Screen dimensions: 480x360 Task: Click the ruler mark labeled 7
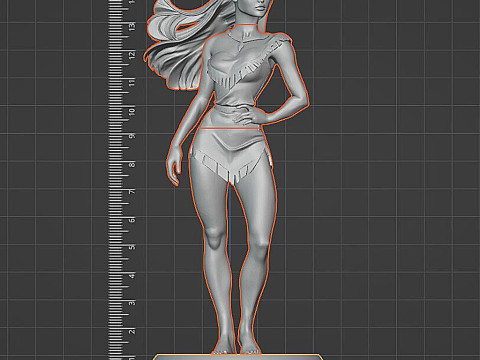133,192
